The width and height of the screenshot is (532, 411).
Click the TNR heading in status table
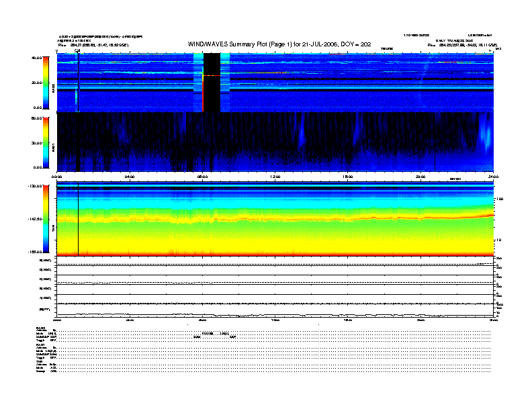click(39, 362)
